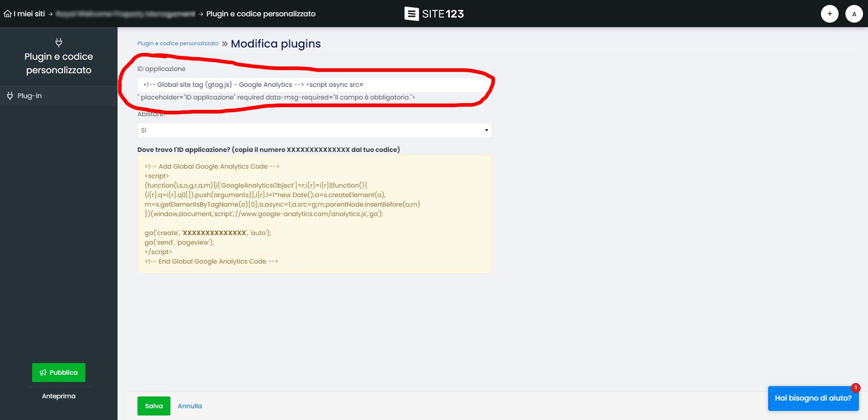
Task: Open the SITE123 logo home page
Action: point(434,14)
